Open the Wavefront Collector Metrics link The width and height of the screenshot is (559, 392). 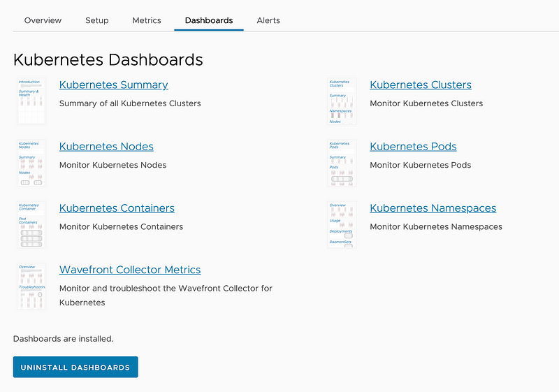point(130,270)
